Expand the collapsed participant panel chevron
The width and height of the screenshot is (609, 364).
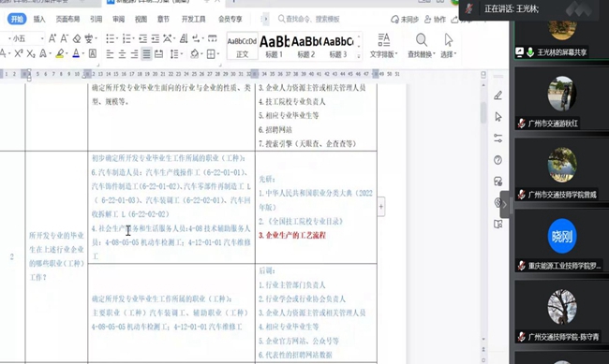coord(504,205)
